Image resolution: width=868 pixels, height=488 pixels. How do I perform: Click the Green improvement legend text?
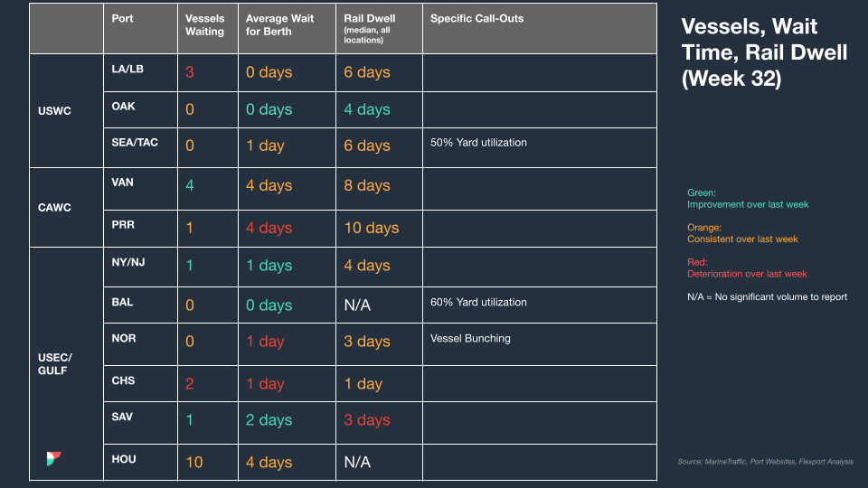tap(748, 199)
